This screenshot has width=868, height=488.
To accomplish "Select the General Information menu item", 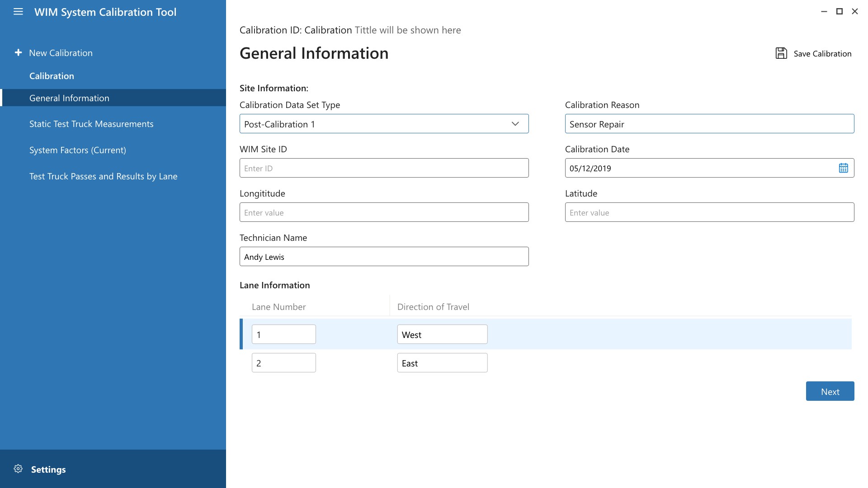I will click(69, 98).
